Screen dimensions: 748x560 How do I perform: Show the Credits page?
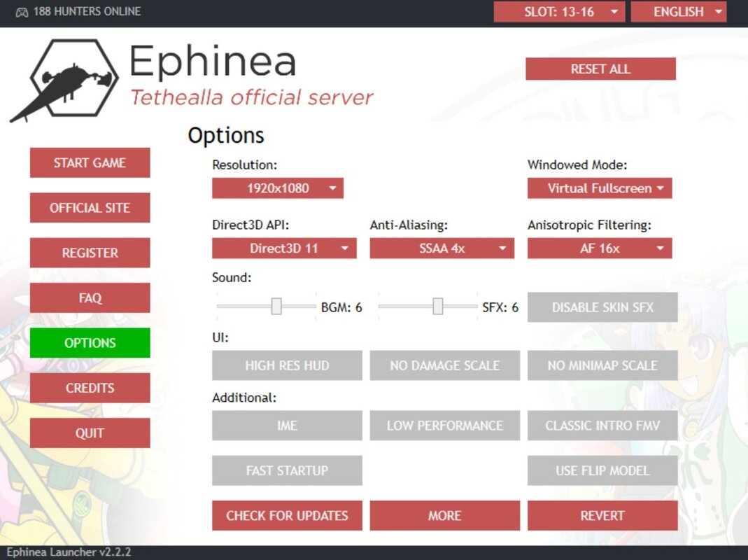(90, 388)
